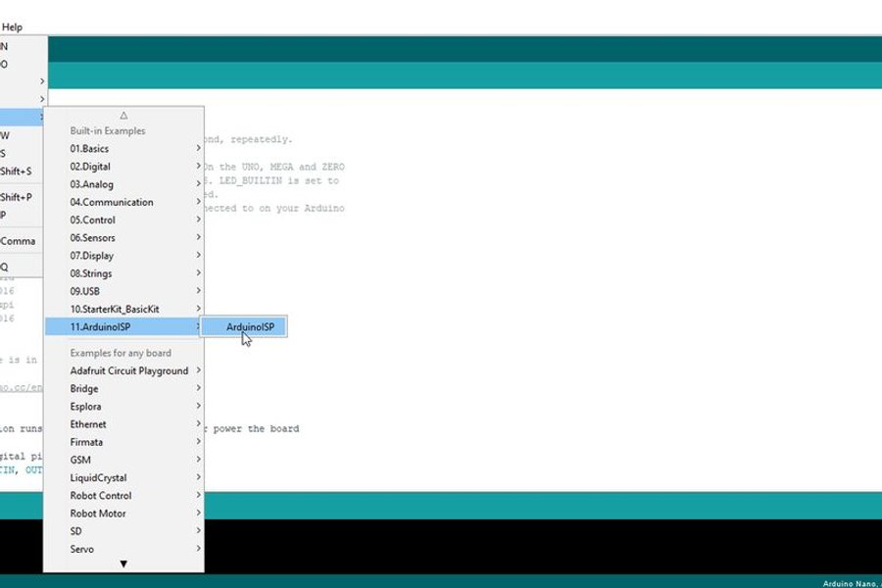Open 05.Control examples submenu
This screenshot has height=588, width=882.
tap(123, 220)
